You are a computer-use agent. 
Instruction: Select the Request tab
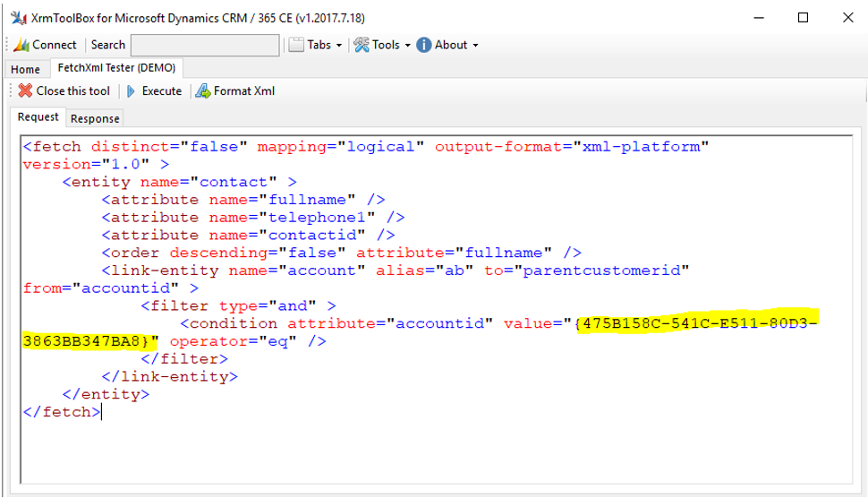tap(38, 116)
